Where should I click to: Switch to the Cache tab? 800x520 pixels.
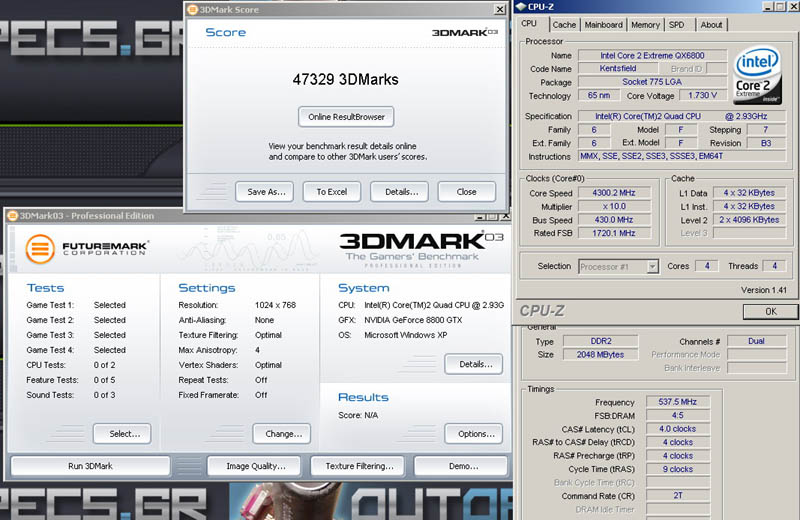(x=564, y=24)
